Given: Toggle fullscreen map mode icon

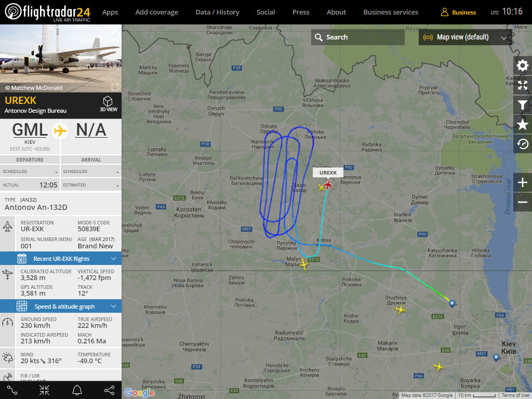Looking at the screenshot, I should tap(523, 85).
